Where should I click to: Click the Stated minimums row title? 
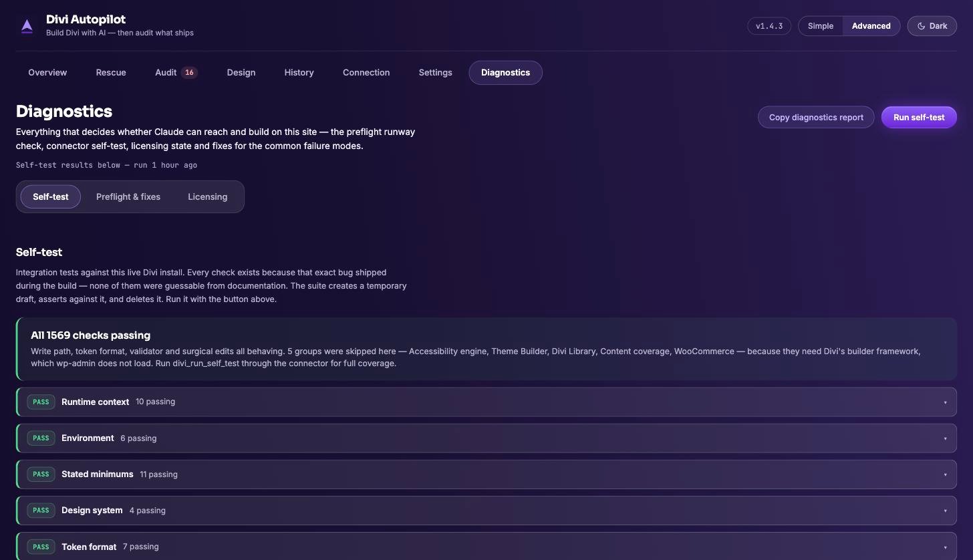(98, 474)
